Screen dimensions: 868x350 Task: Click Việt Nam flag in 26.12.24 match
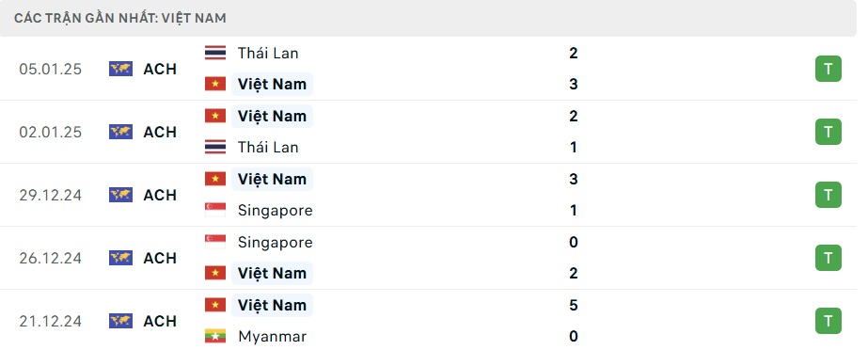tap(215, 273)
